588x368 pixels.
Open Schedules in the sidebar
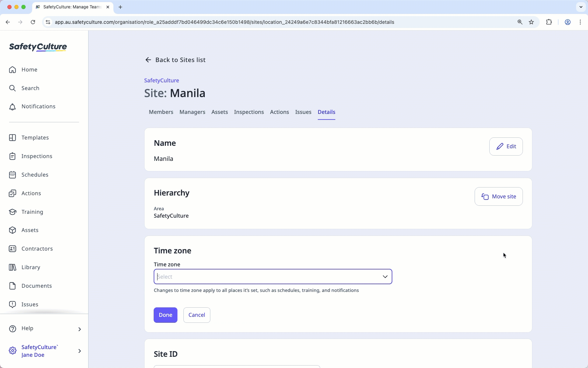pos(35,175)
